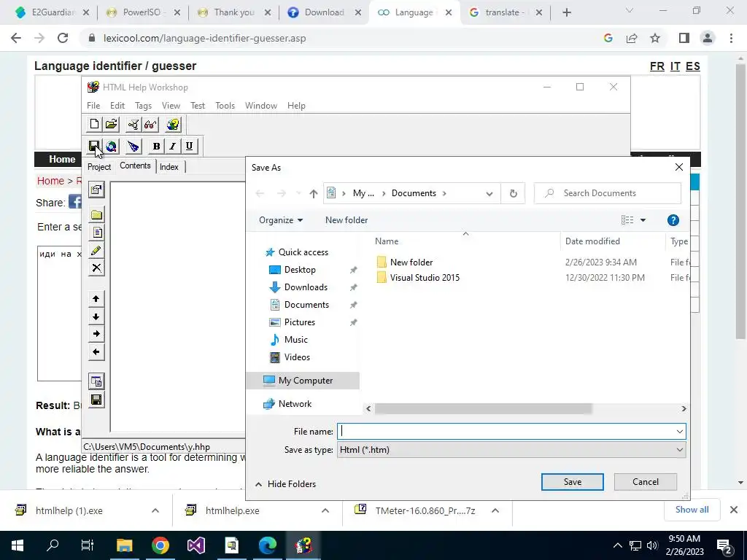The image size is (747, 560).
Task: Click Move selection up arrow
Action: (96, 298)
